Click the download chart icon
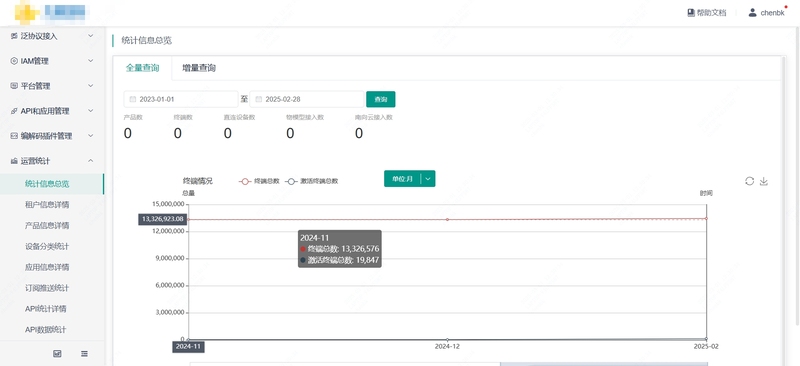The width and height of the screenshot is (800, 366). pyautogui.click(x=764, y=181)
